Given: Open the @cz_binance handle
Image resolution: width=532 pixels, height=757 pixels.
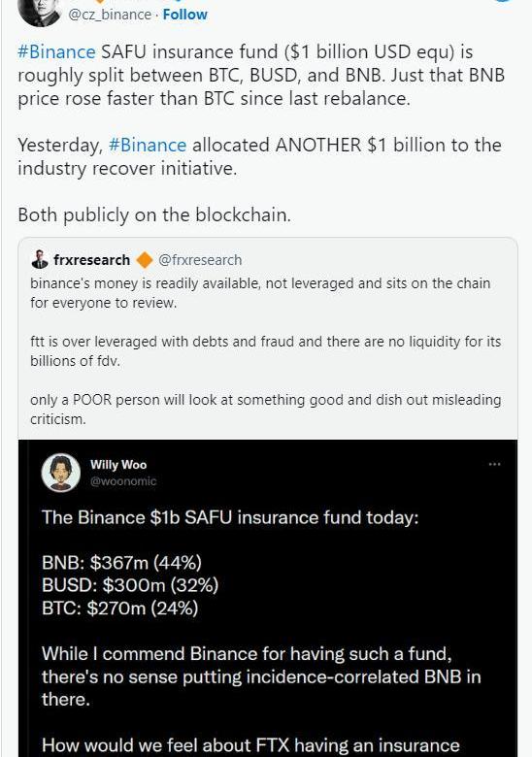Looking at the screenshot, I should pos(110,15).
